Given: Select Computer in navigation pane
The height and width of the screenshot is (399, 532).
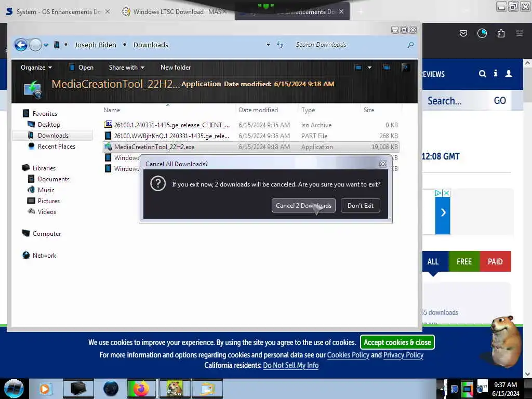Looking at the screenshot, I should tap(46, 234).
